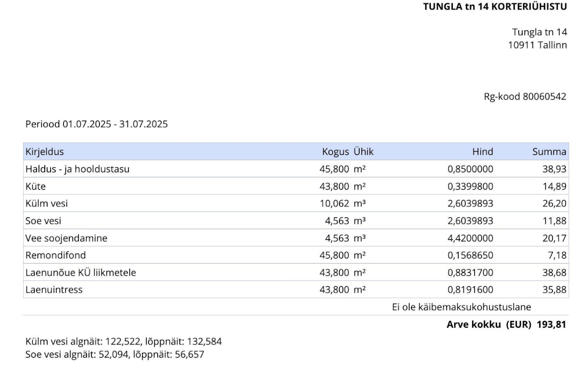This screenshot has height=385, width=588.
Task: Click the sum 26,20
Action: click(x=554, y=204)
